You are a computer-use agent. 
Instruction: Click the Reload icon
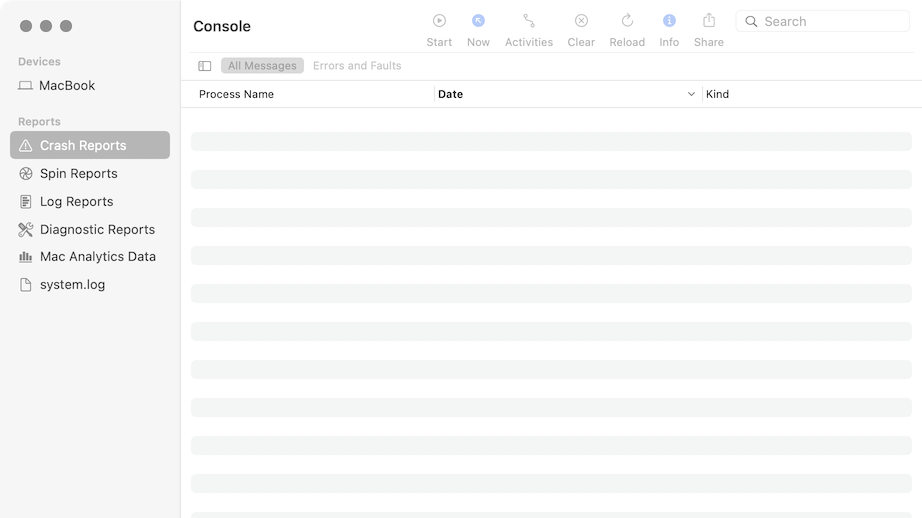[x=627, y=21]
